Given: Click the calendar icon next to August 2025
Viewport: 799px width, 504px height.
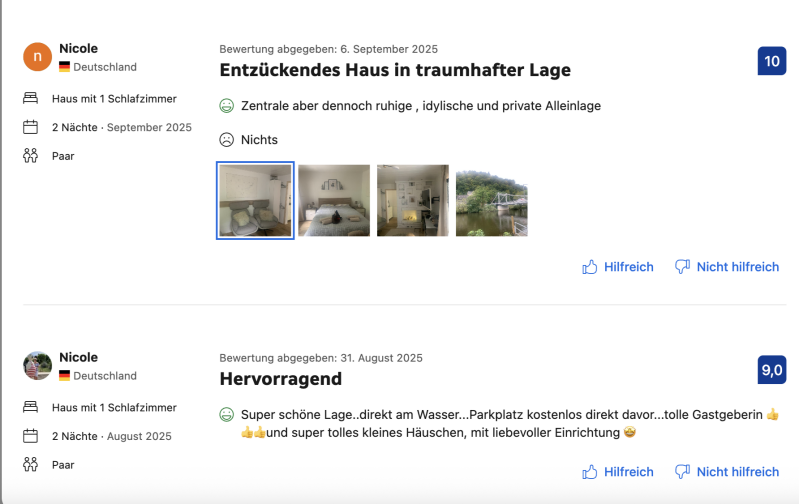Looking at the screenshot, I should click(30, 436).
